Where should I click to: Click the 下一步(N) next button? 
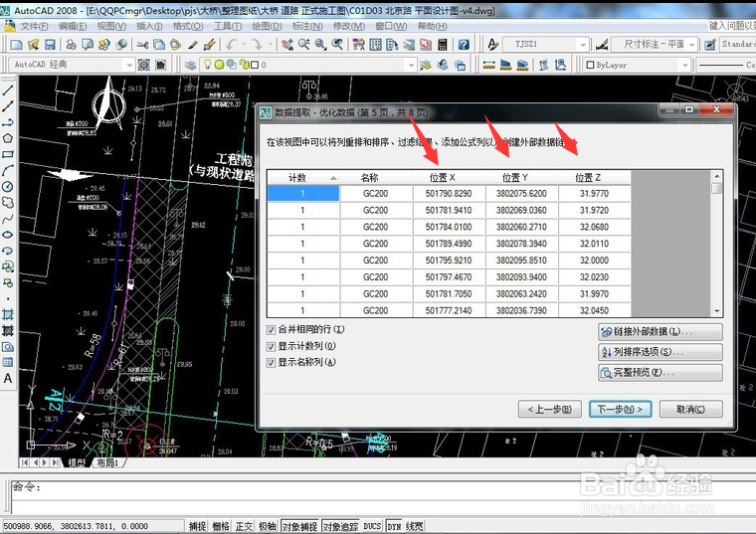point(620,409)
